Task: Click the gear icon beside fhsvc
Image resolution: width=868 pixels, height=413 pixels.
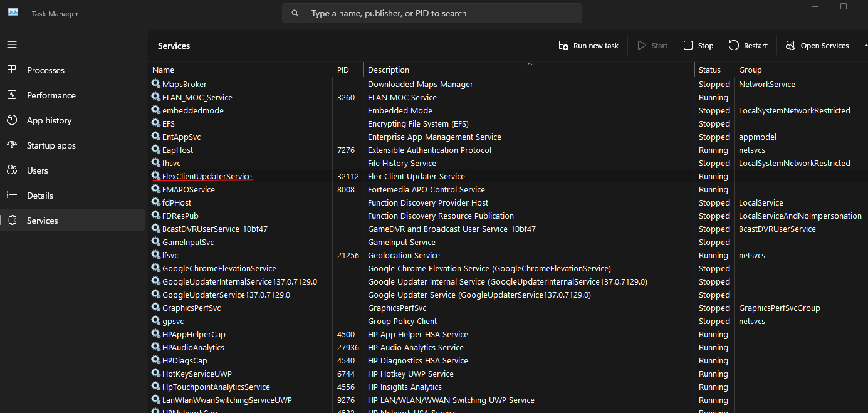Action: (156, 163)
